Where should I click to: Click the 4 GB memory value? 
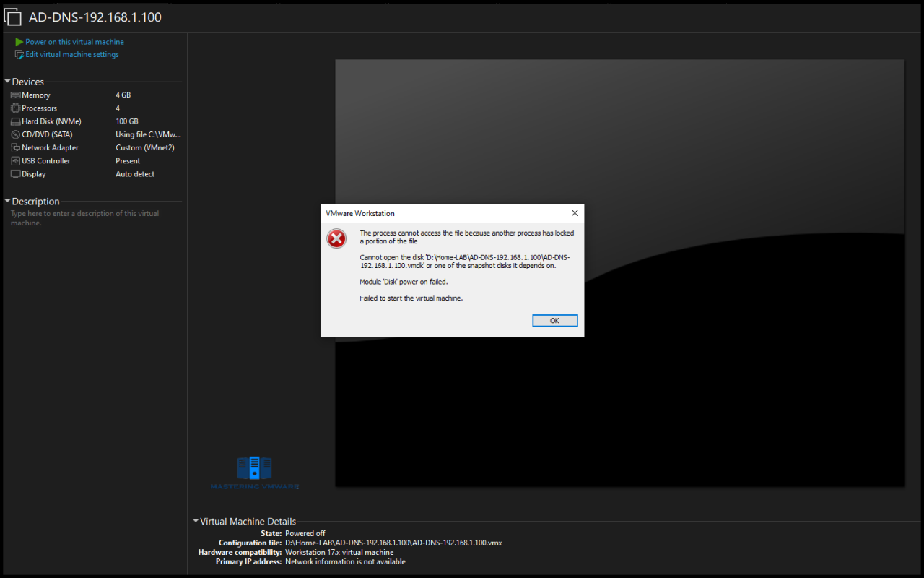123,95
